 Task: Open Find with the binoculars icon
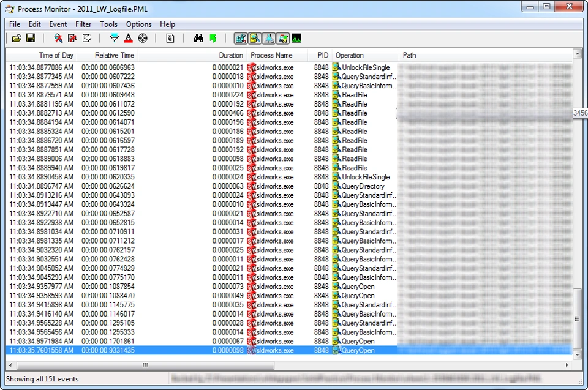pyautogui.click(x=198, y=38)
